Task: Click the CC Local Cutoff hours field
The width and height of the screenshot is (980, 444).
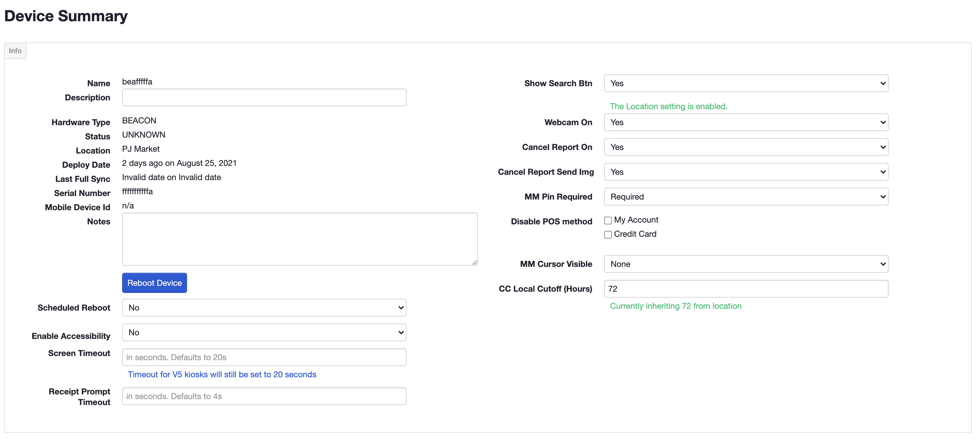Action: (746, 289)
